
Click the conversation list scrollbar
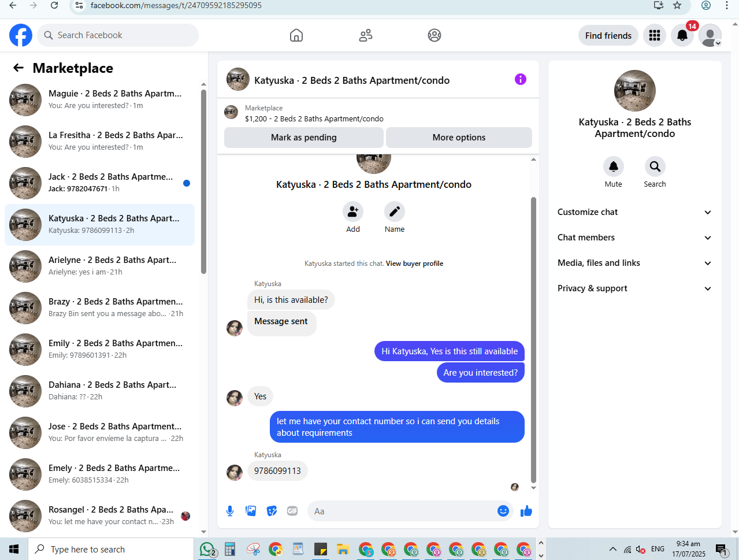click(x=203, y=181)
